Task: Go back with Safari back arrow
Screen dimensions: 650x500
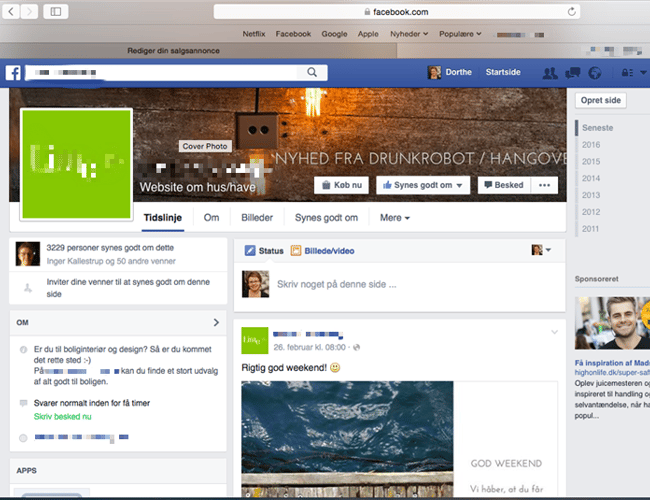Action: [11, 11]
